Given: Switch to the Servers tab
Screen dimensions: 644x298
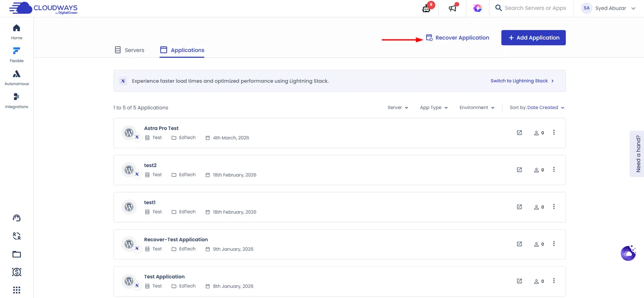Looking at the screenshot, I should (130, 50).
